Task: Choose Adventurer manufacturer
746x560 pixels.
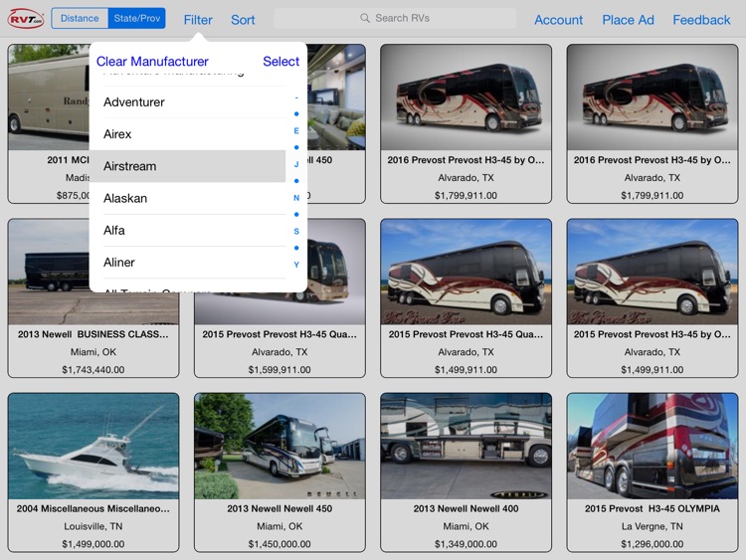Action: coord(188,101)
